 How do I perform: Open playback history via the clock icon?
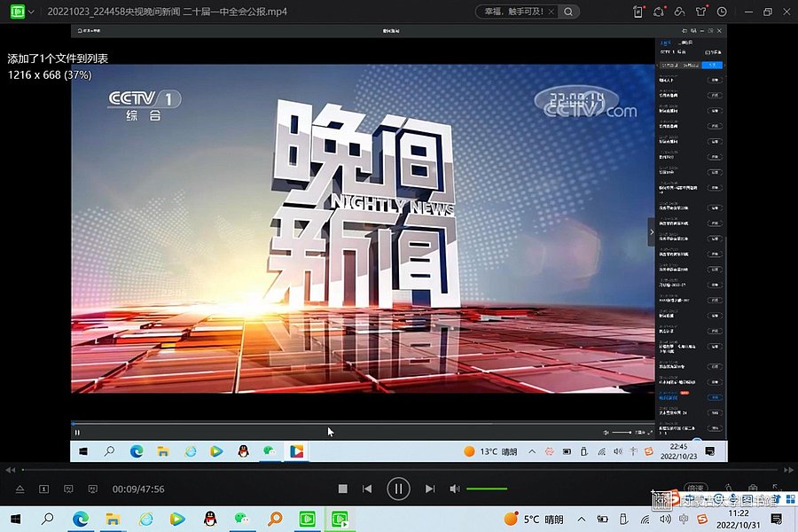(722, 12)
